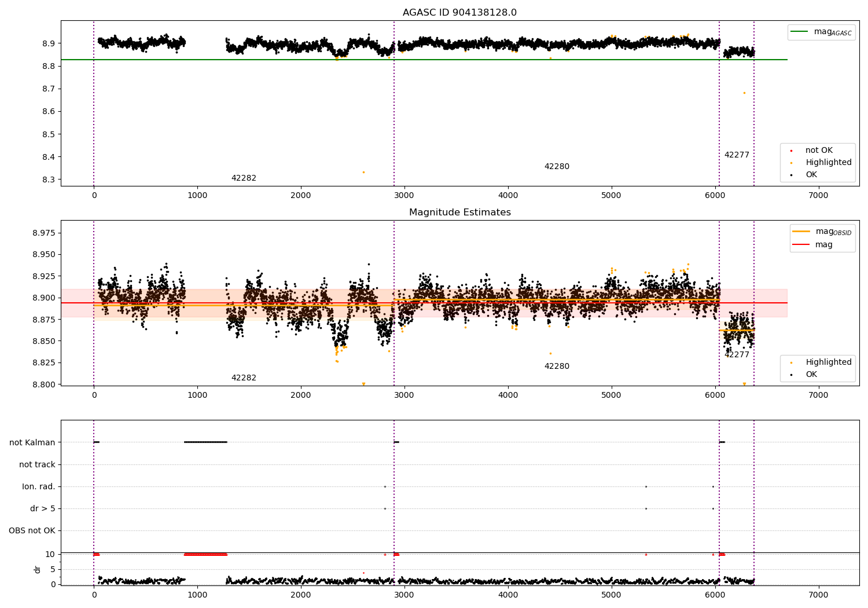Click obsid label 42277 in Magnitude Estimates plot
This screenshot has width=868, height=608.
[x=737, y=355]
